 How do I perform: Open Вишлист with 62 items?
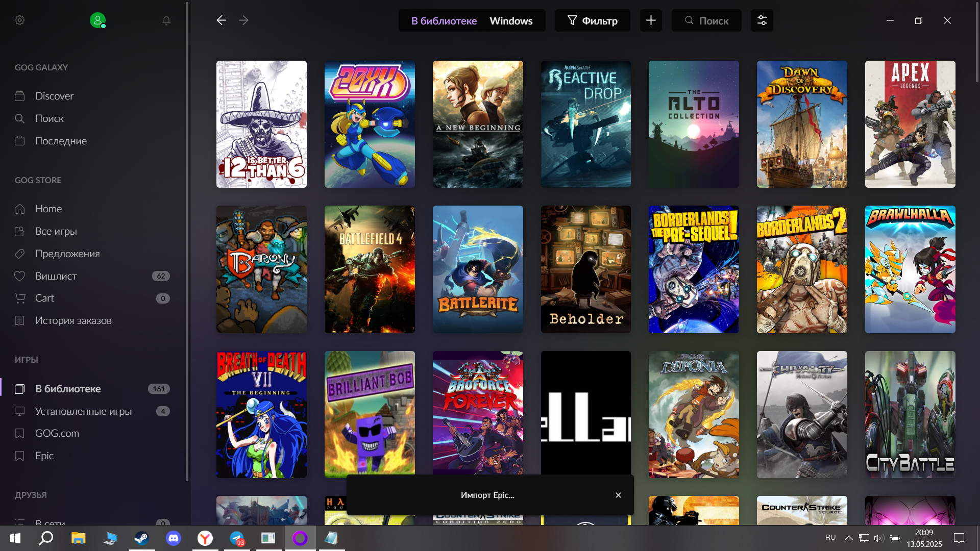pyautogui.click(x=93, y=276)
